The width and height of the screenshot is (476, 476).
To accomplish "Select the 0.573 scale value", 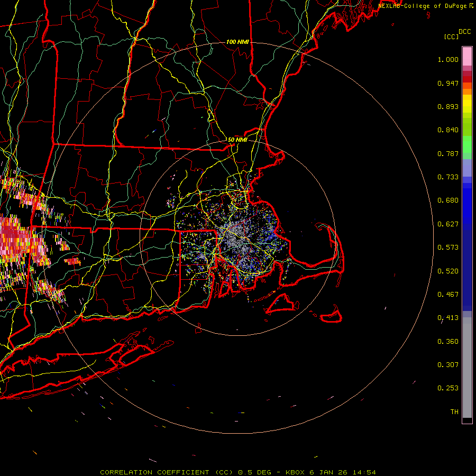I will coord(448,248).
